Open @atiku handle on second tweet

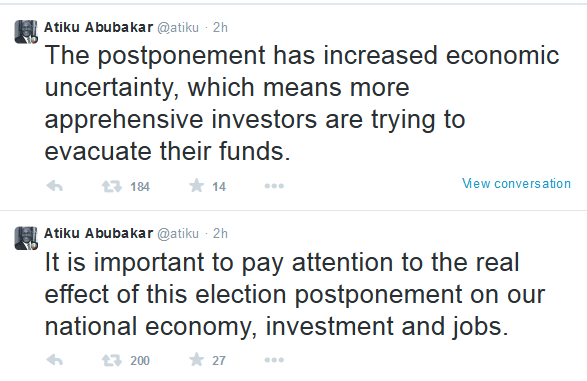[x=178, y=234]
